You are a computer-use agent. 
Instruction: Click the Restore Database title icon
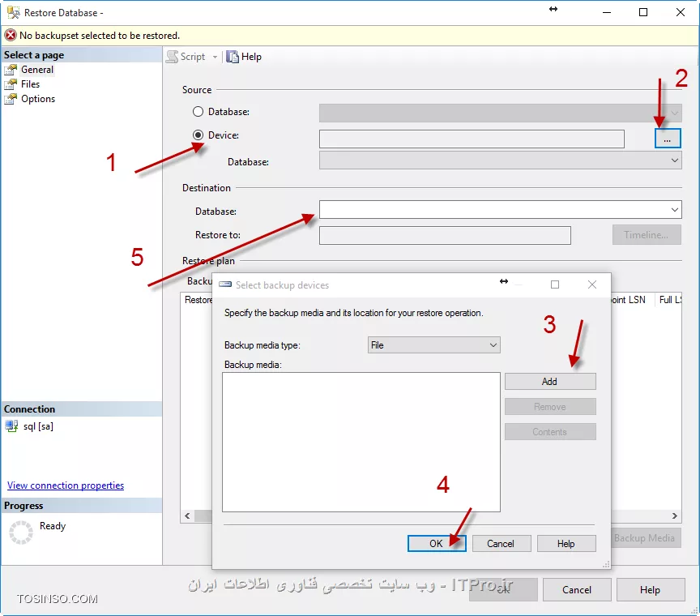pos(14,12)
